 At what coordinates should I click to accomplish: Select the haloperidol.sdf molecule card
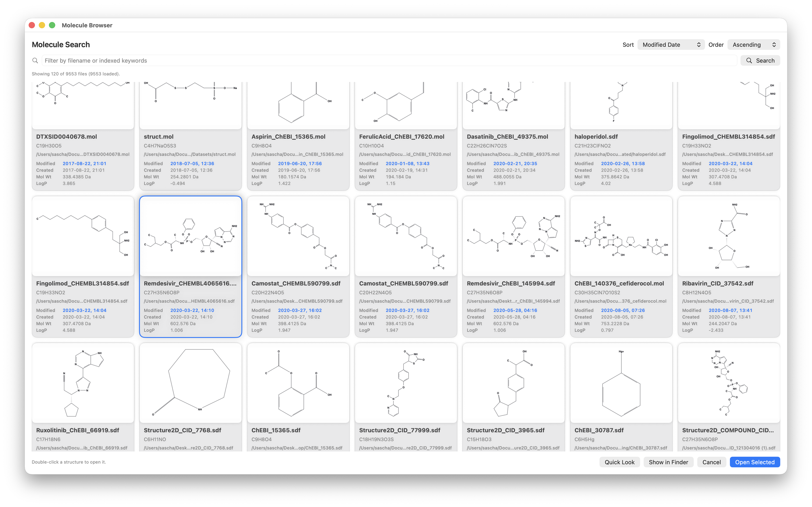[x=621, y=137]
